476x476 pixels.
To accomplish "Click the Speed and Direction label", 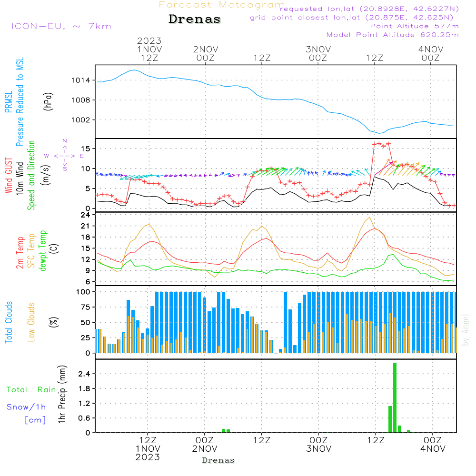I will (x=31, y=175).
